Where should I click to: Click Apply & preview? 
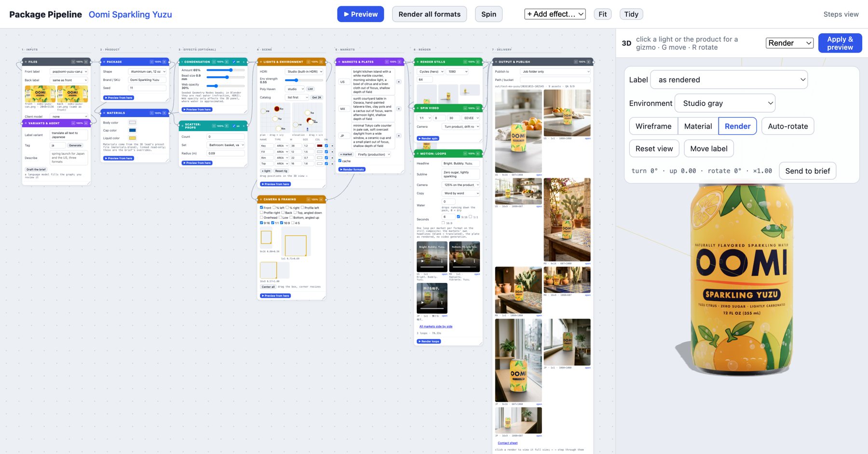click(x=840, y=43)
